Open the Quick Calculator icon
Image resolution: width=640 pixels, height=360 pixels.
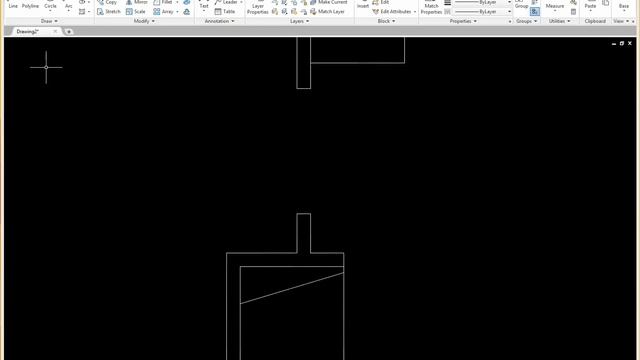click(573, 12)
